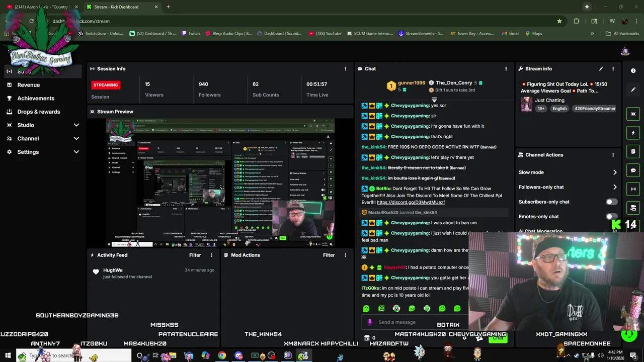Click the Stream Preview video thumbnail
This screenshot has width=644, height=362.
coord(220,183)
